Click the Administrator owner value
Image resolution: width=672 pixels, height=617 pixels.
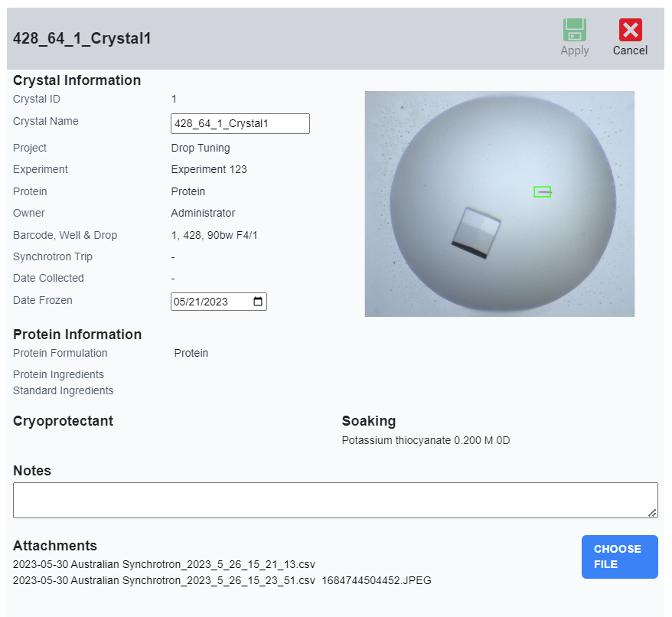pyautogui.click(x=203, y=213)
